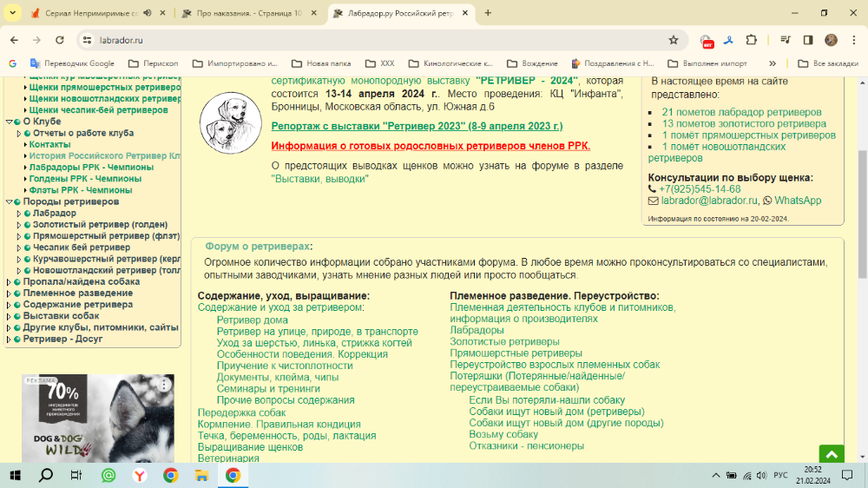Open Контакты in the sidebar tree
Screen dimensions: 868x488
pyautogui.click(x=49, y=144)
